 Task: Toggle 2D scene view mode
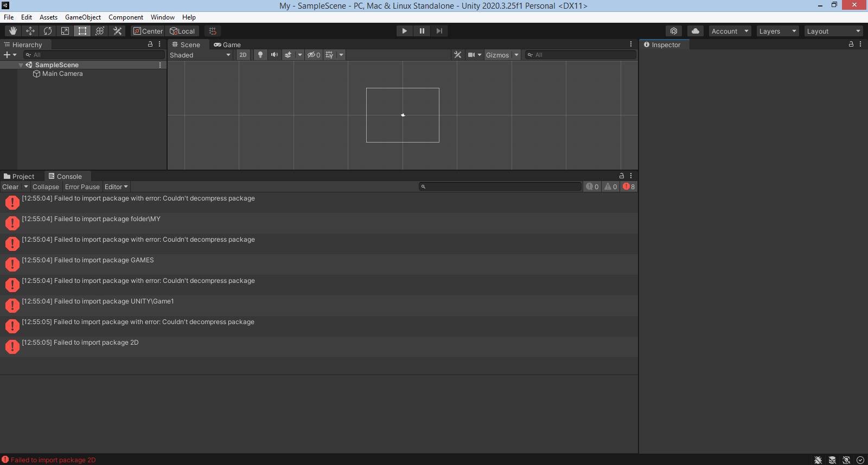[x=243, y=55]
